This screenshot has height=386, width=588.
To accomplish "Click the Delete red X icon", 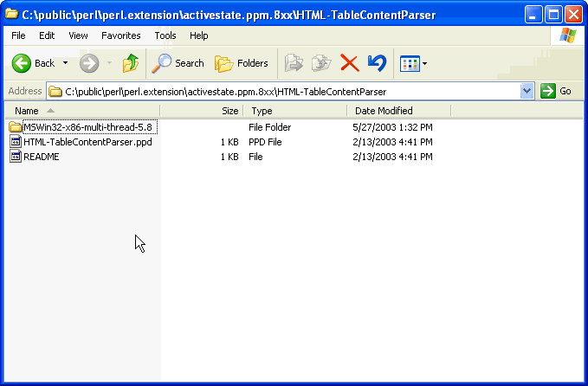I will pos(349,63).
